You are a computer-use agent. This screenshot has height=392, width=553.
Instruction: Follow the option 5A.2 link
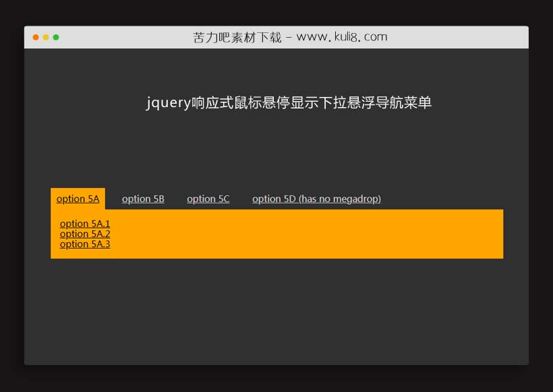tap(85, 234)
